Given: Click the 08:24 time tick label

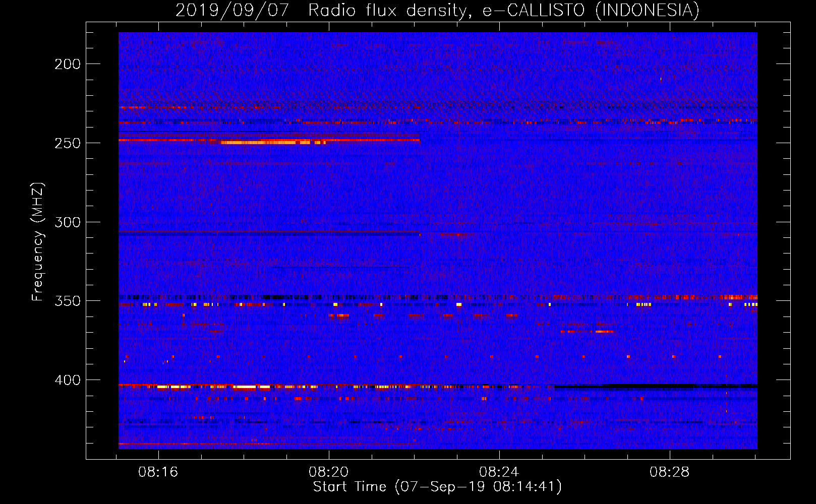Looking at the screenshot, I should tap(499, 472).
